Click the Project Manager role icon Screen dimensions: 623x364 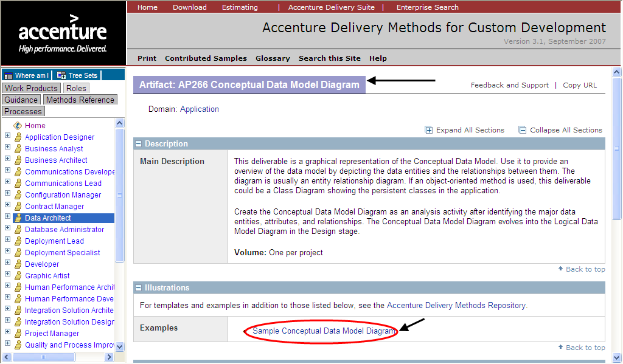(18, 334)
